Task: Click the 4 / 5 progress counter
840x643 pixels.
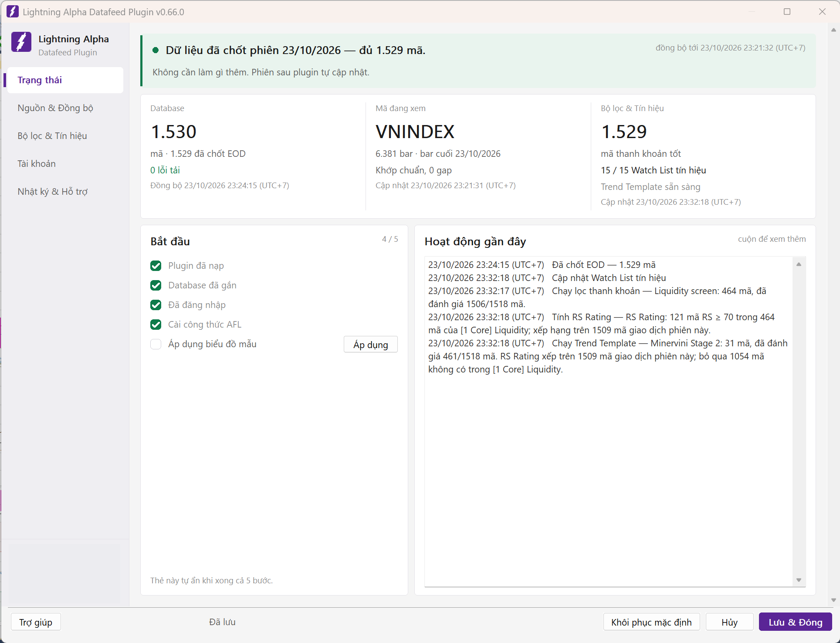Action: tap(390, 239)
